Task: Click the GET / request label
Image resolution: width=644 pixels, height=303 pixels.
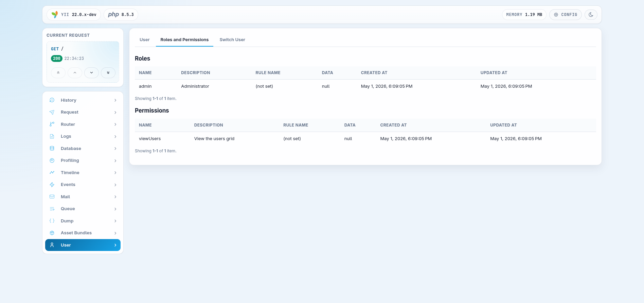Action: (x=57, y=49)
